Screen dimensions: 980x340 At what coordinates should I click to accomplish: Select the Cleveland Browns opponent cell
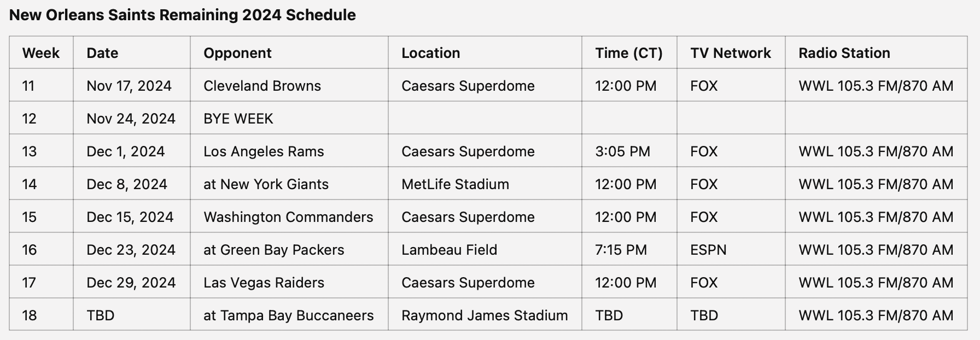click(289, 86)
